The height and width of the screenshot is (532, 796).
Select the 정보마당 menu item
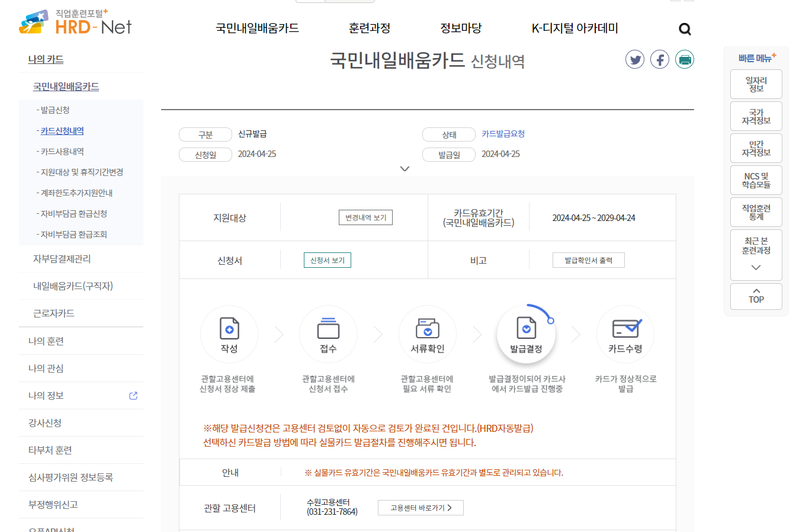tap(461, 28)
